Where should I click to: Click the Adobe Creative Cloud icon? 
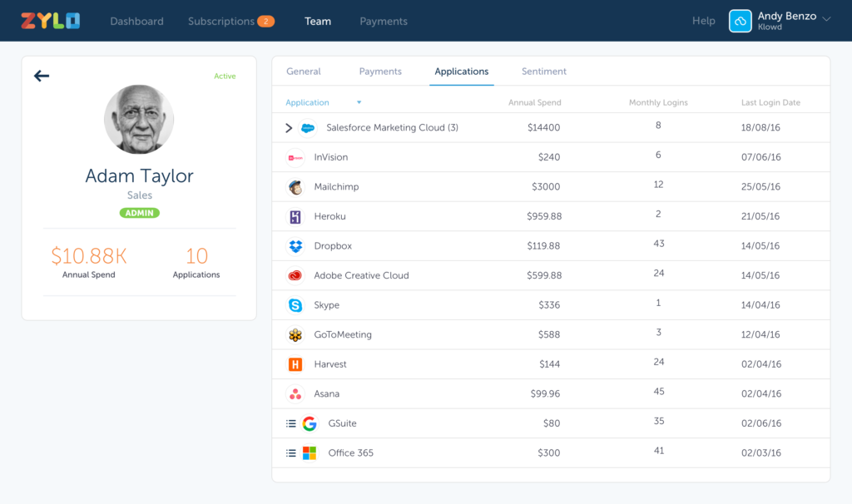click(x=295, y=275)
